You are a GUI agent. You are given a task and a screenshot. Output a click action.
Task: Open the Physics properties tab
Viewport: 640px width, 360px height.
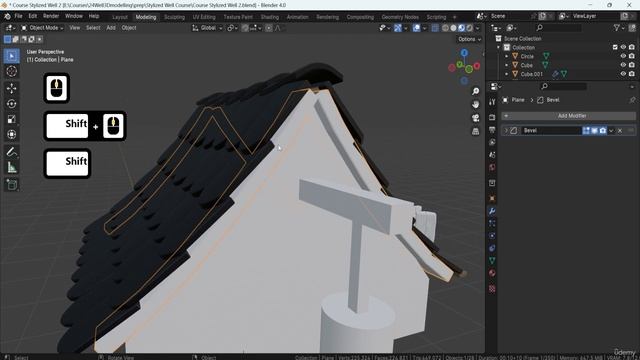click(x=492, y=236)
